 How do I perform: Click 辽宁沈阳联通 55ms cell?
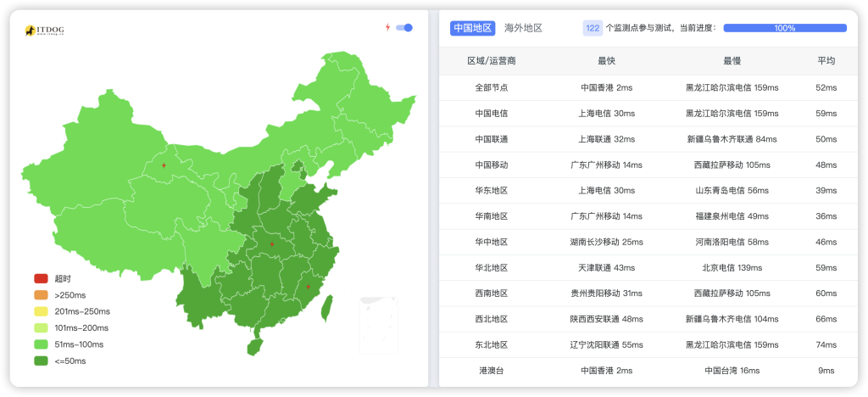[x=607, y=345]
